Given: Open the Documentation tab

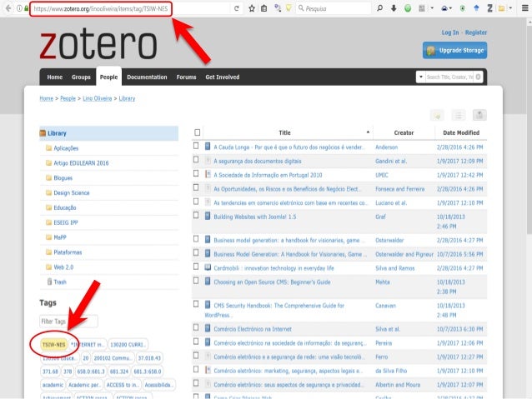Looking at the screenshot, I should pos(147,77).
